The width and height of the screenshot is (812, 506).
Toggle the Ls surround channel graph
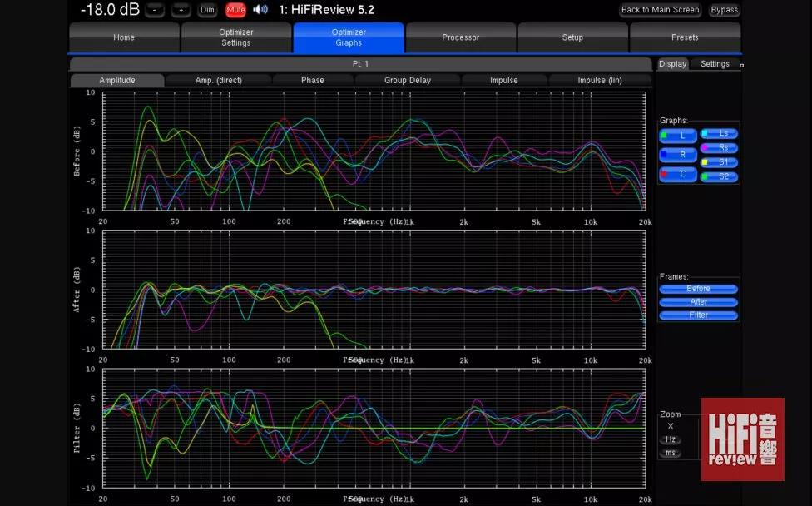[719, 133]
